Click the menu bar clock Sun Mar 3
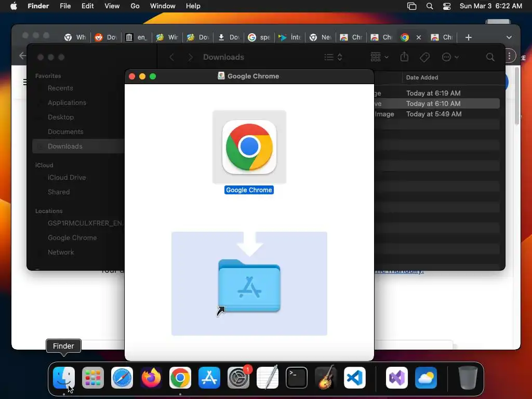532x399 pixels. tap(490, 6)
